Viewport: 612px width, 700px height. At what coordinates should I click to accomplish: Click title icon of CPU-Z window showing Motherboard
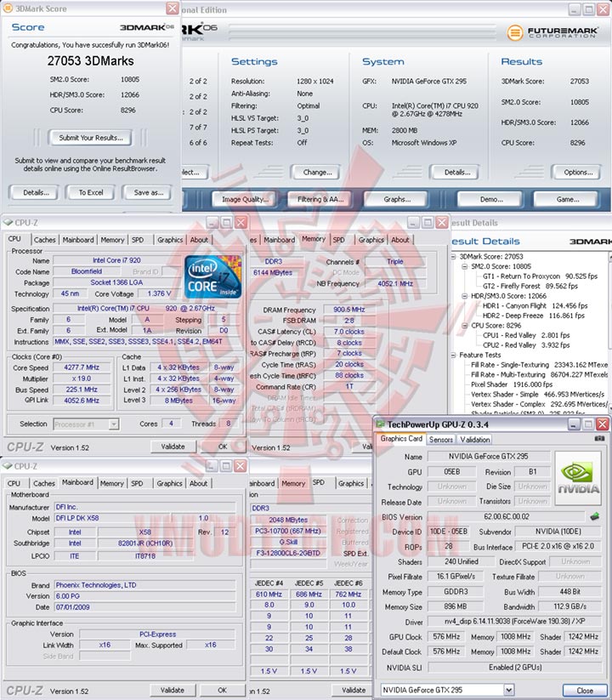pyautogui.click(x=7, y=466)
